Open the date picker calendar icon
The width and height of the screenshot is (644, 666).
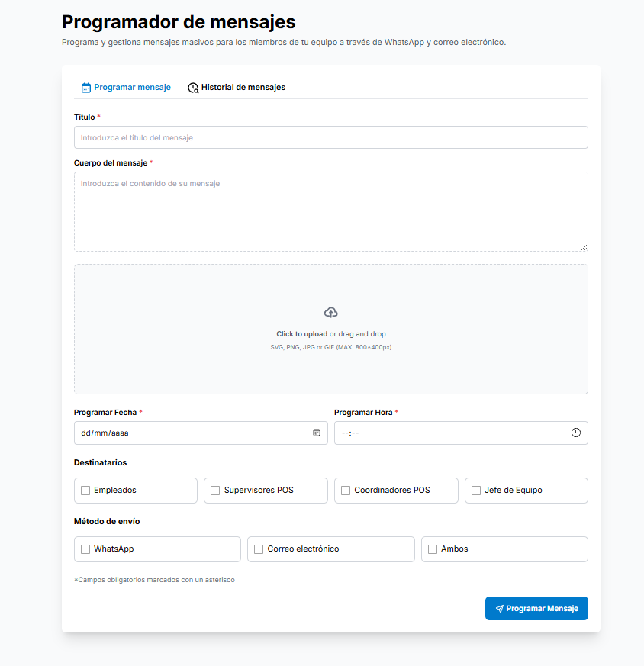(x=317, y=433)
